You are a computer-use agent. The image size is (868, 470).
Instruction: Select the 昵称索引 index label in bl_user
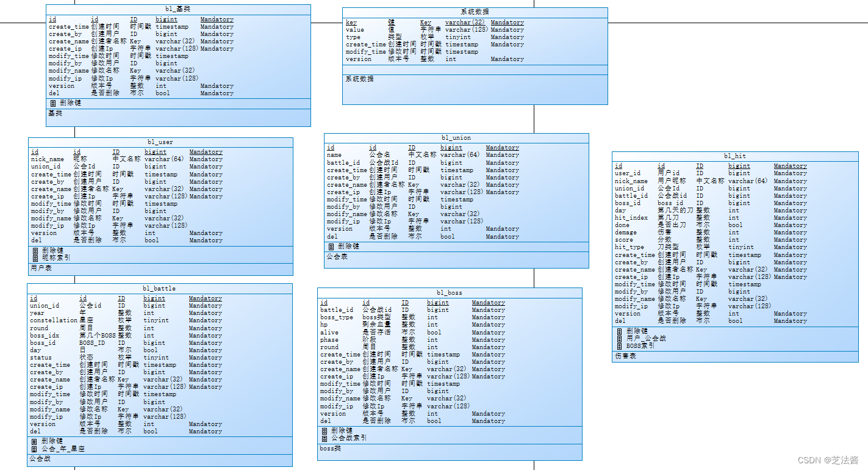pyautogui.click(x=56, y=258)
